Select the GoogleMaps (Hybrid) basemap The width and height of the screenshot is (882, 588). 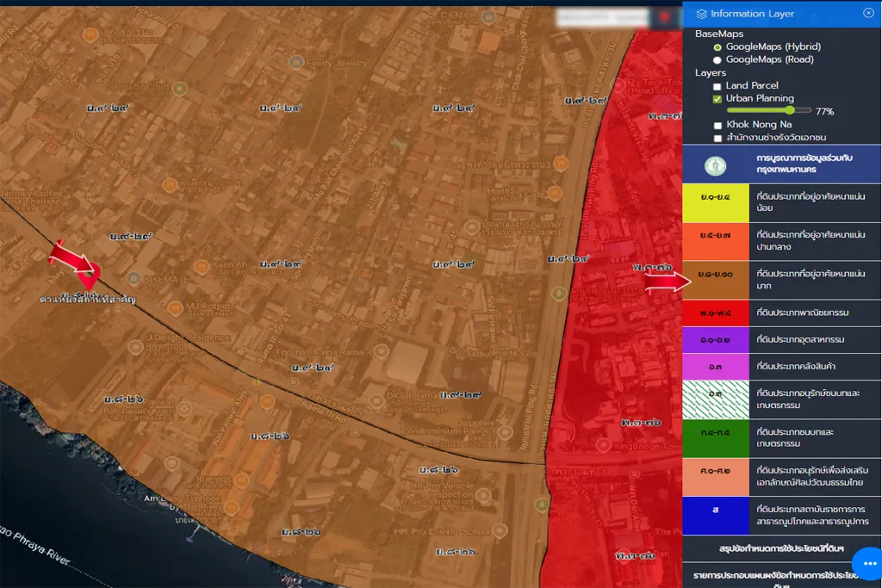[717, 46]
